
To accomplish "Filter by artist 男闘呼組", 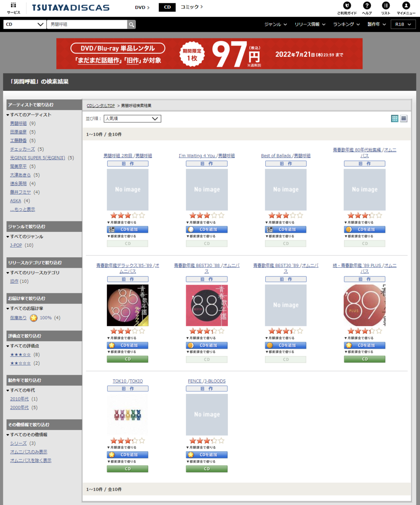I will (18, 123).
